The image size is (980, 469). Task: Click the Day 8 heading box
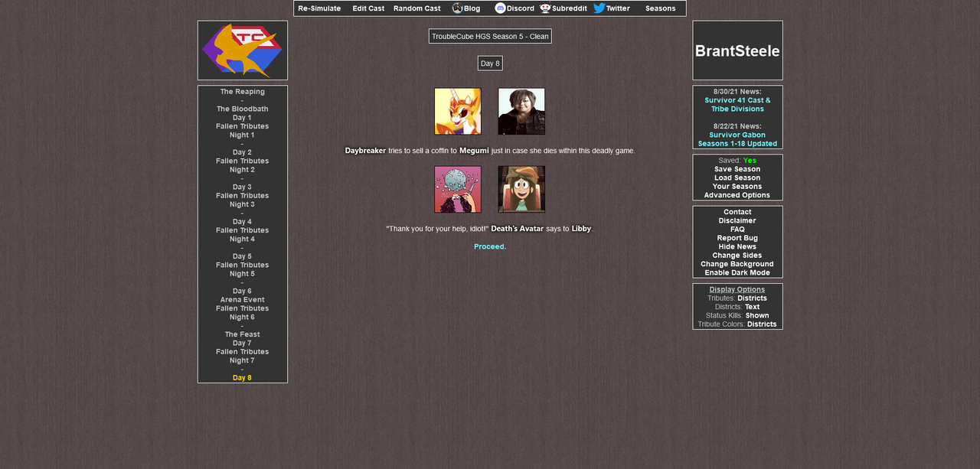[x=490, y=64]
